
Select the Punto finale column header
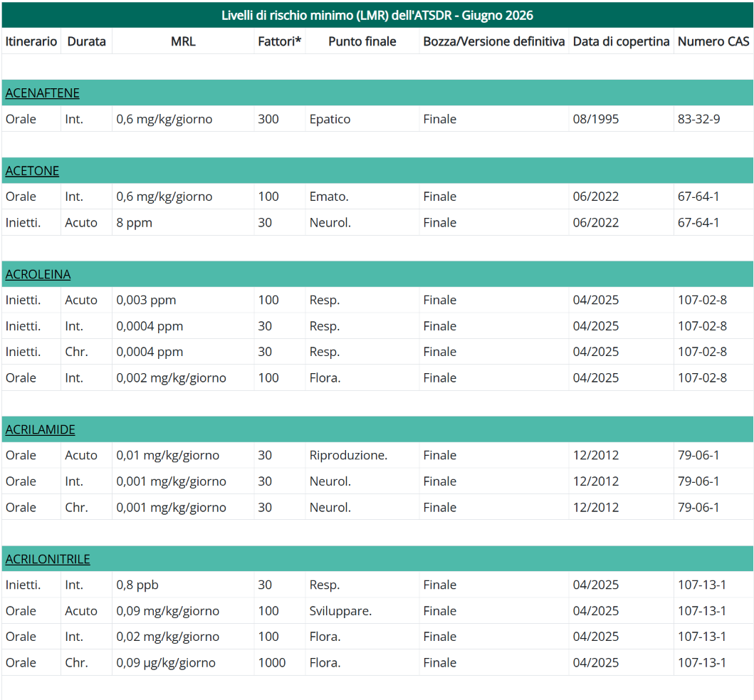[x=362, y=41]
